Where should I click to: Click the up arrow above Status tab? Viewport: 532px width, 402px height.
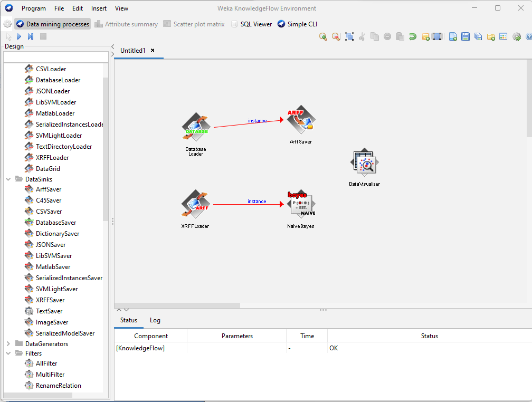[119, 310]
